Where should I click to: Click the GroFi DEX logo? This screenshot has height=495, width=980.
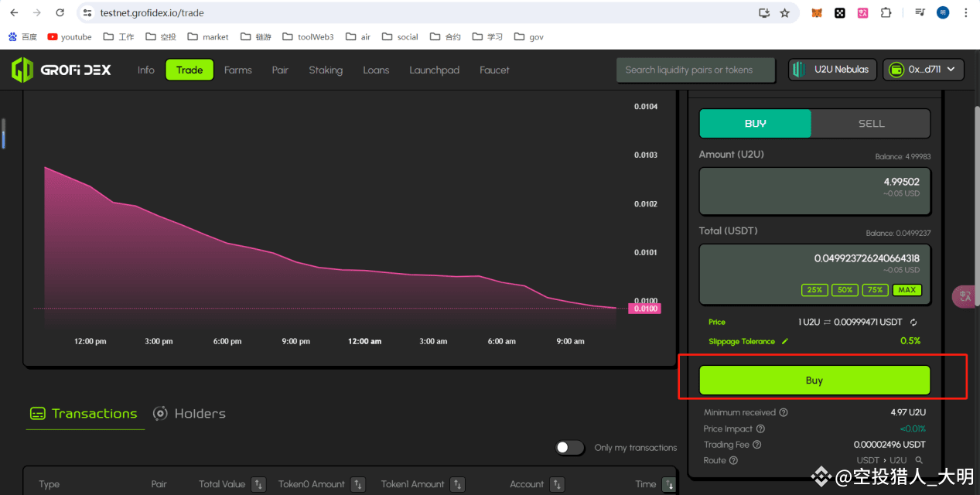61,70
